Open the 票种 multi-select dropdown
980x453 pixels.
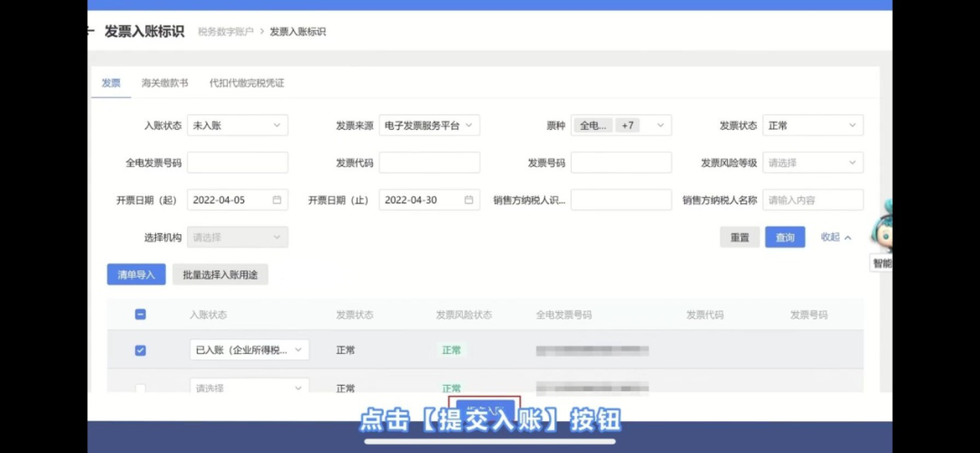click(622, 125)
